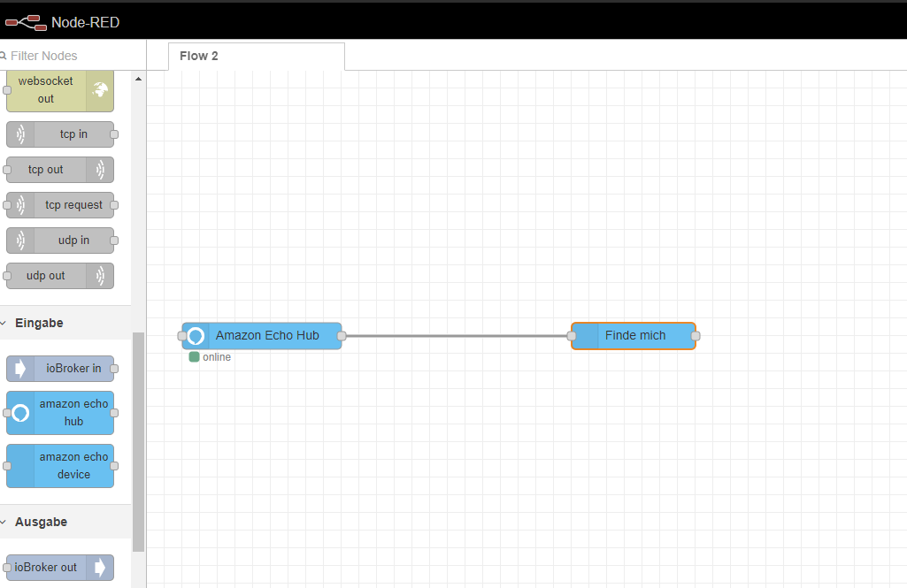The image size is (907, 588).
Task: Click the search magnifier in Filter Nodes
Action: point(3,56)
